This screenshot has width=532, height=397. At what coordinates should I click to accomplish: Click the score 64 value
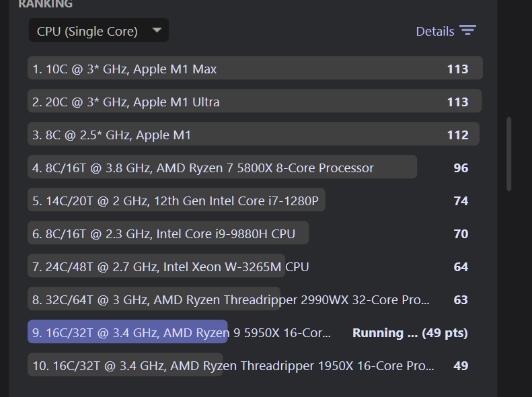click(x=461, y=266)
